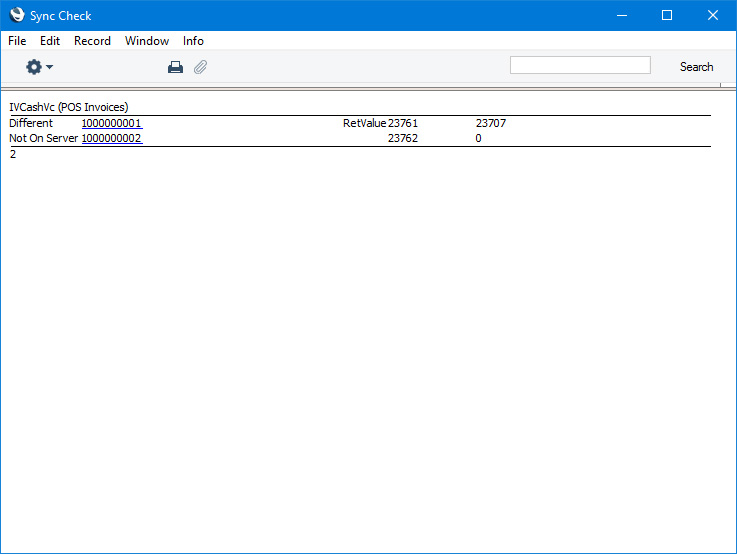The image size is (737, 554).
Task: Click the Different status text
Action: 31,123
